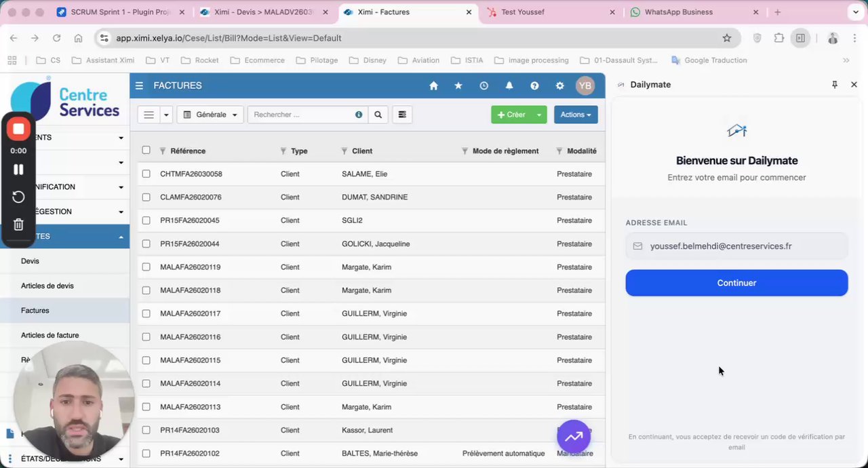Click the search magnifier button

pos(378,115)
